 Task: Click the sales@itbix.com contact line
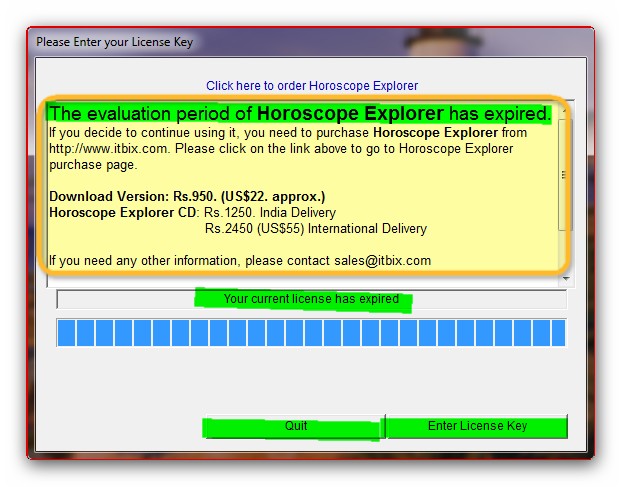pos(240,261)
